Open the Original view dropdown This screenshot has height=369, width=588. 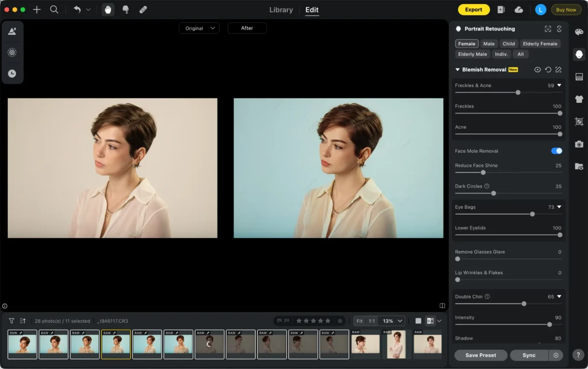[x=199, y=28]
